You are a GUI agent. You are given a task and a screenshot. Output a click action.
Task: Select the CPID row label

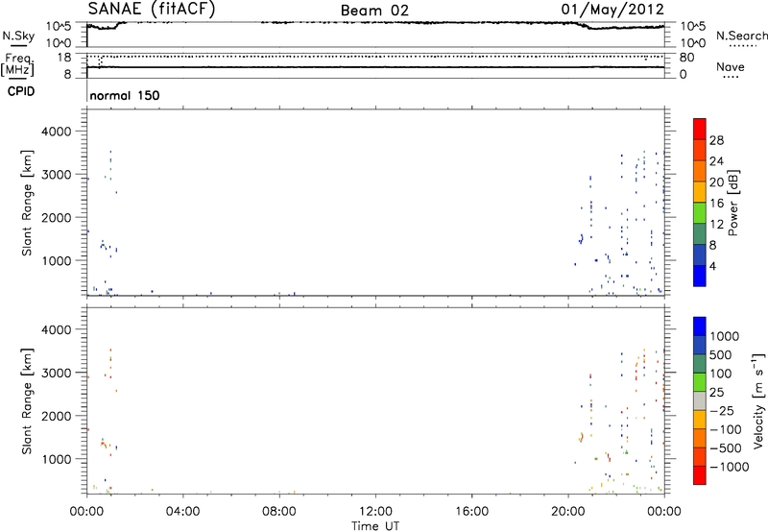click(20, 91)
